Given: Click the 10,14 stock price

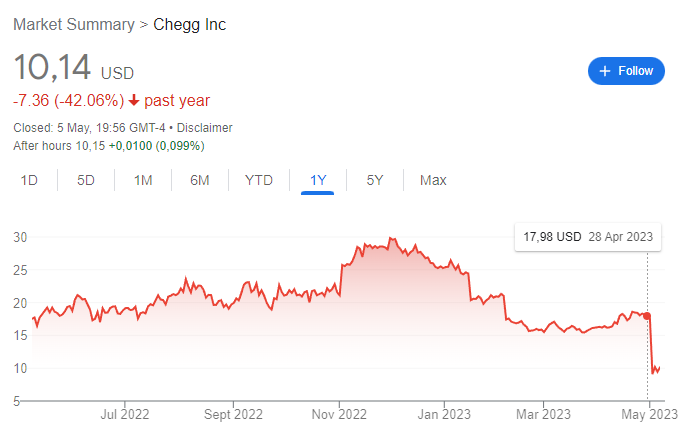Looking at the screenshot, I should [52, 68].
